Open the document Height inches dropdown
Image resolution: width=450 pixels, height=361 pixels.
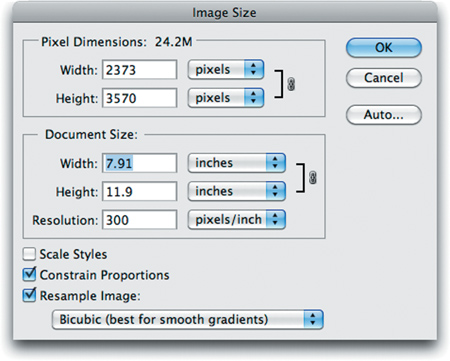point(237,191)
